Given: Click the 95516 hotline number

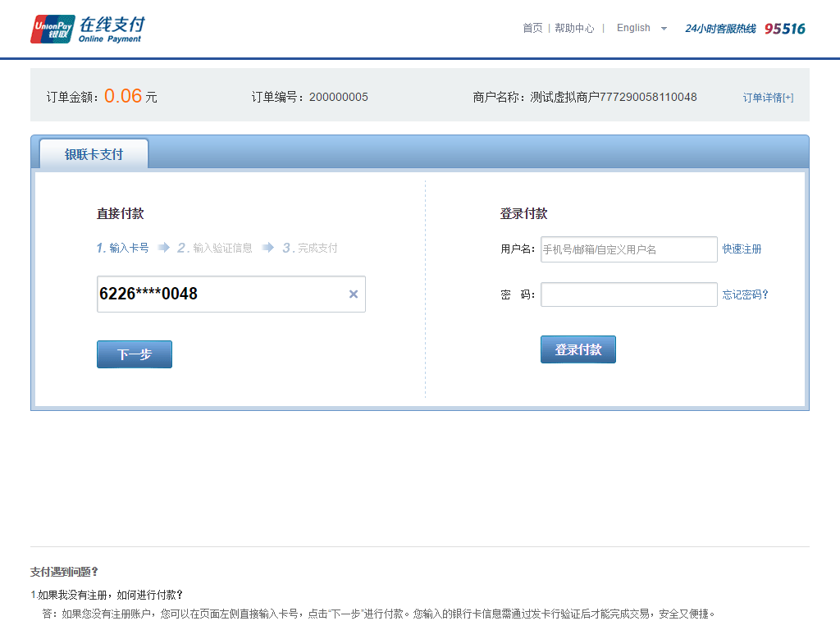Looking at the screenshot, I should [x=785, y=29].
